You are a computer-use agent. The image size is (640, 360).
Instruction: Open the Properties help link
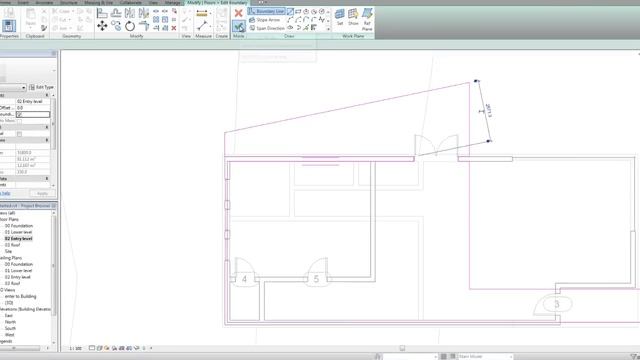(x=5, y=193)
